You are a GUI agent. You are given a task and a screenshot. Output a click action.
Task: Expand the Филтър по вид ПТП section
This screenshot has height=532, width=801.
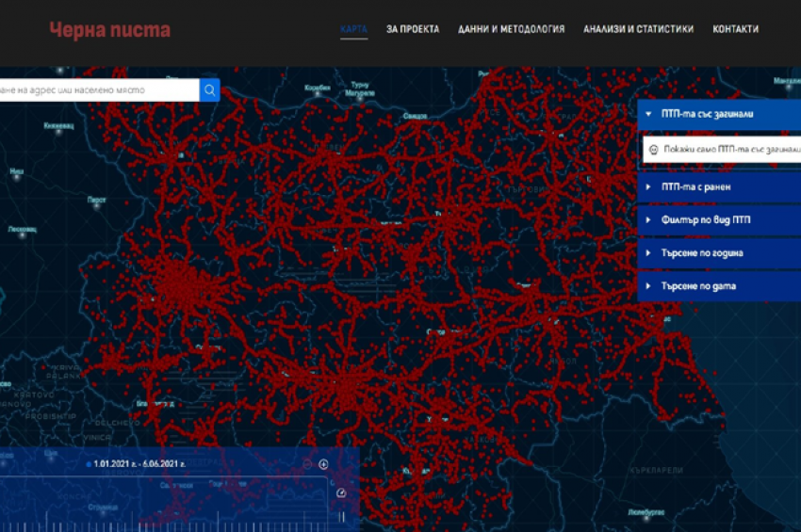click(718, 219)
